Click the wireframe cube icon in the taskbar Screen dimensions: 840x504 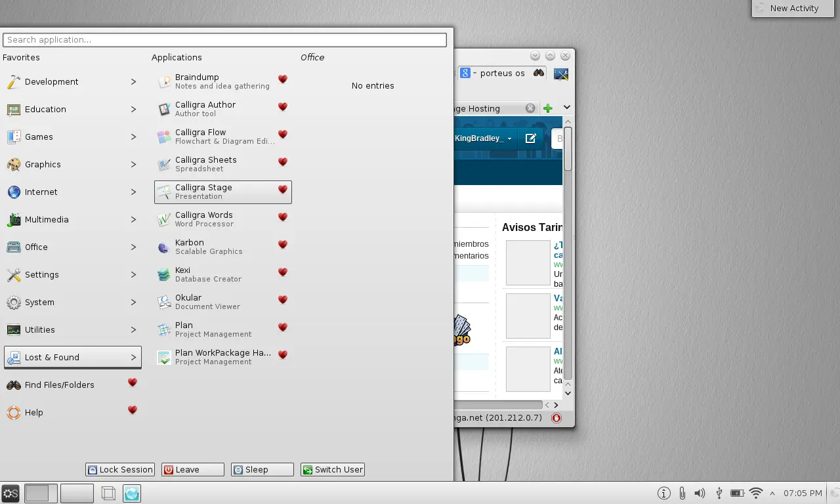pos(108,493)
